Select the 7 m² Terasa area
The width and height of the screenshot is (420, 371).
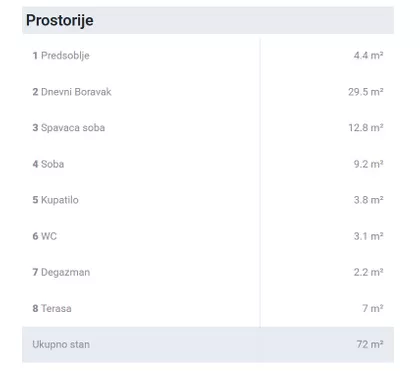[x=373, y=308]
